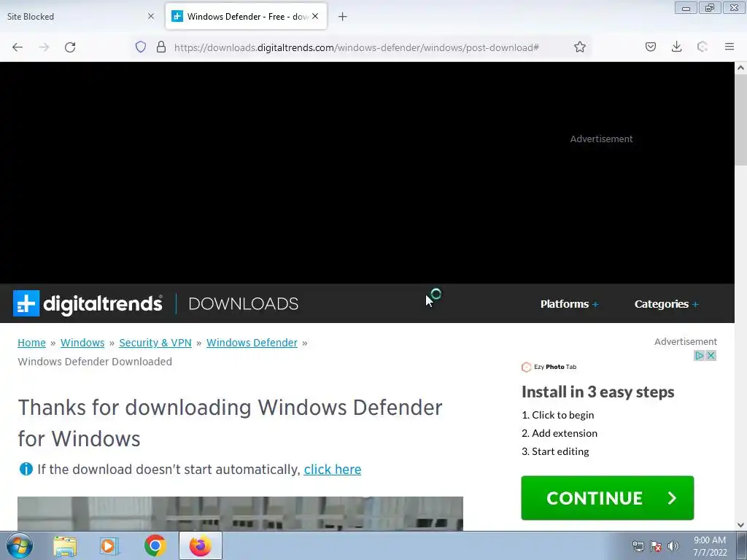Open Google Chrome from taskbar

155,545
